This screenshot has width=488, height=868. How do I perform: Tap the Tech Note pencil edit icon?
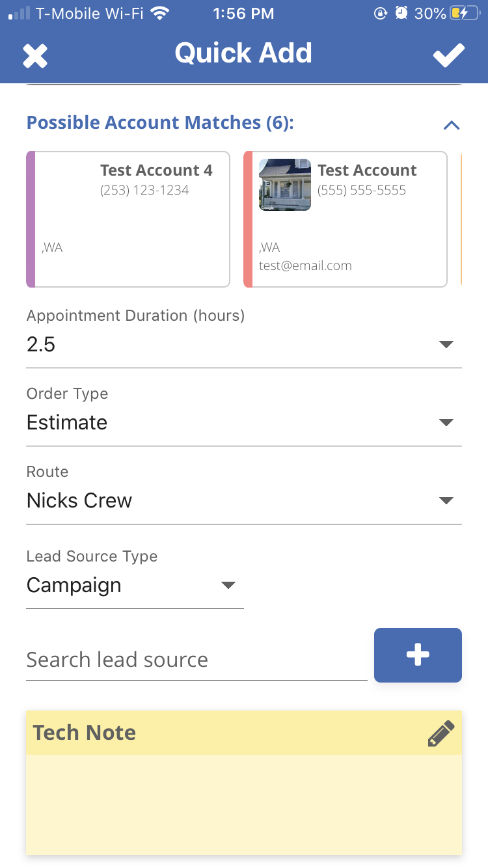coord(441,733)
